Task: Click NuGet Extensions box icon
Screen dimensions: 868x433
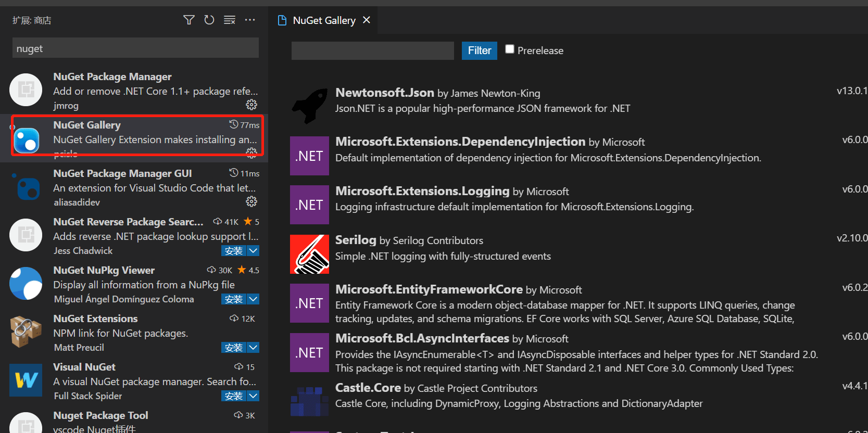Action: tap(26, 332)
